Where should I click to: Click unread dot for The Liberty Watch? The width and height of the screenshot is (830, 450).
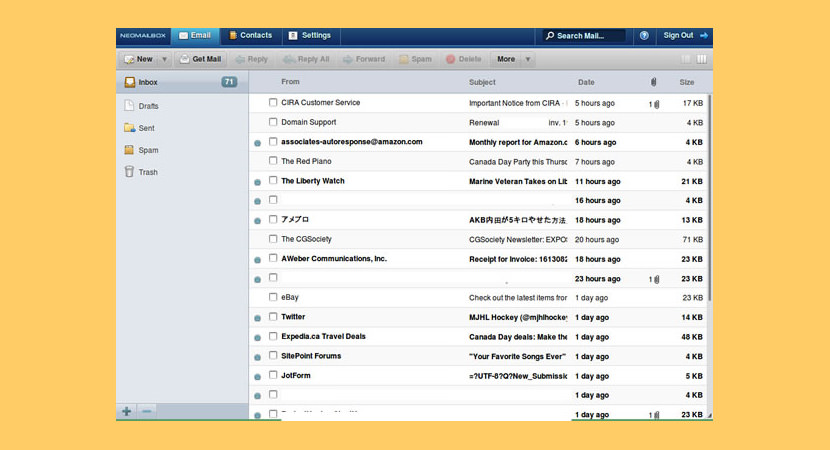pyautogui.click(x=258, y=182)
